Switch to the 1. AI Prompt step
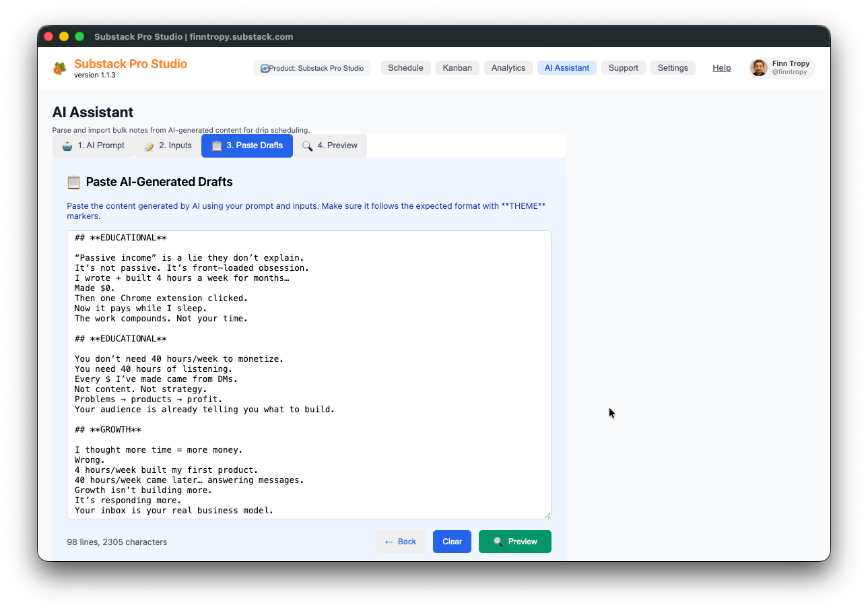 point(94,146)
